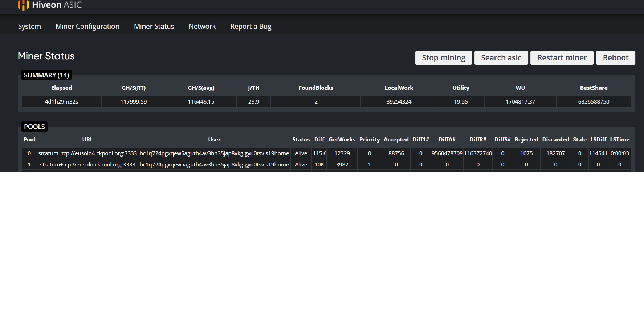Click the Reboot button
Image resolution: width=644 pixels, height=329 pixels.
coord(615,58)
